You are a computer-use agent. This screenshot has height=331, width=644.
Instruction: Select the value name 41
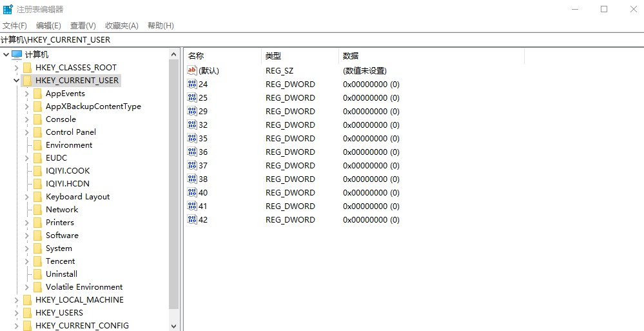[x=203, y=206]
